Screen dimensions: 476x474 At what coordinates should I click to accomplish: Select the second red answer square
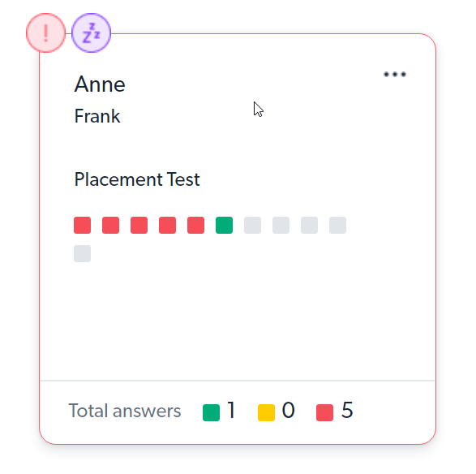110,225
